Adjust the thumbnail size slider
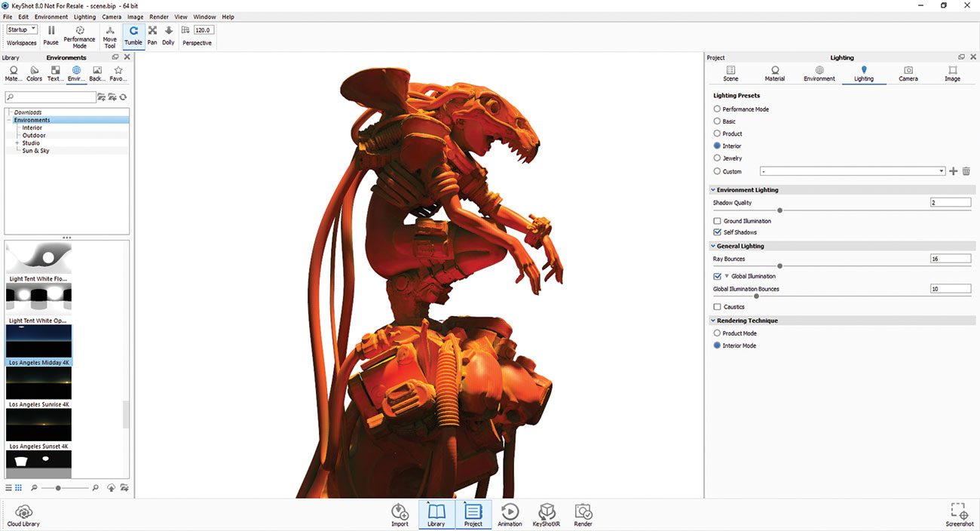This screenshot has height=531, width=980. pyautogui.click(x=58, y=488)
